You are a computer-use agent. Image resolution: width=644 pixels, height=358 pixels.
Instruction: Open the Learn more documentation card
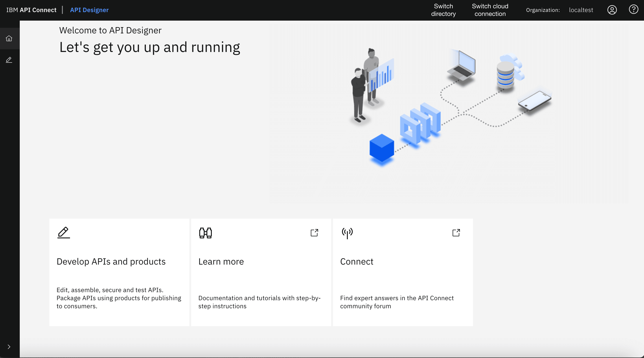[x=261, y=272]
